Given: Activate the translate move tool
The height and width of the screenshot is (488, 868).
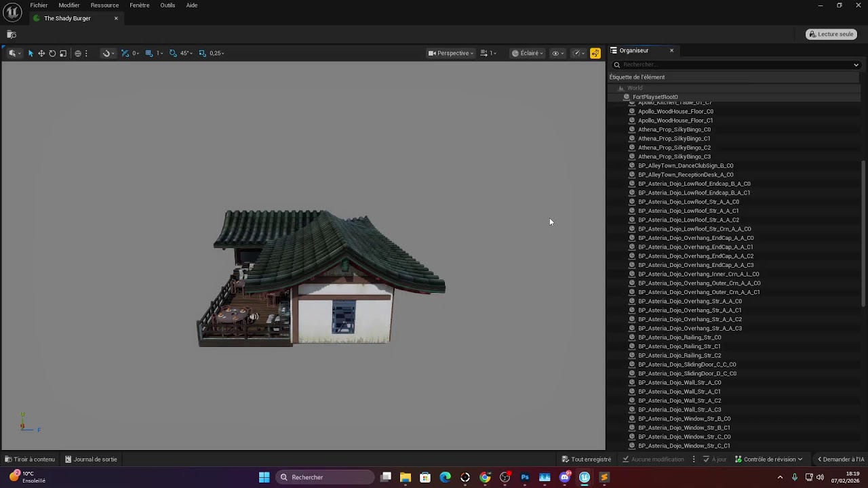Looking at the screenshot, I should 41,53.
